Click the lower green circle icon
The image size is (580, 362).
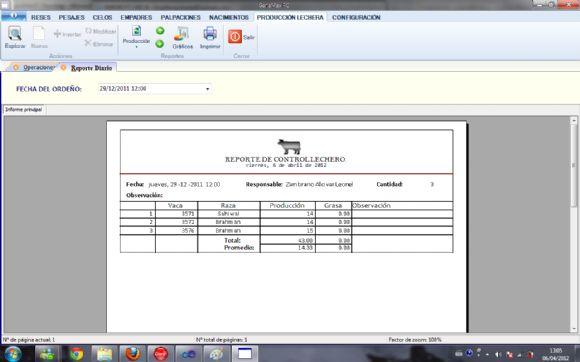point(160,44)
